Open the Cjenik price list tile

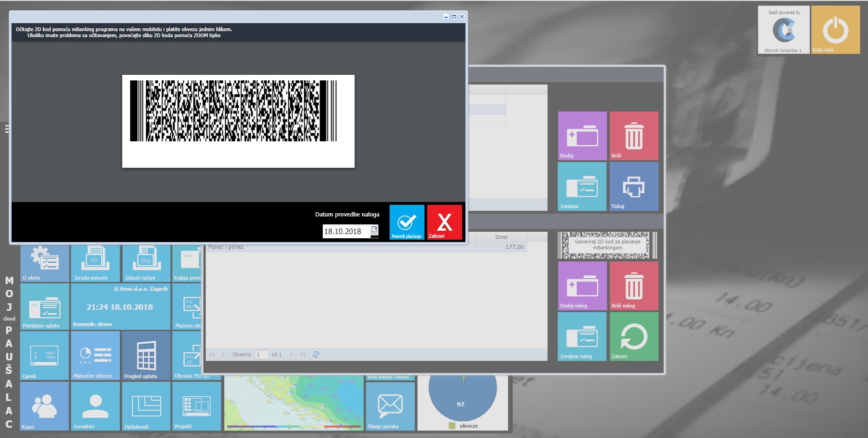coord(45,355)
